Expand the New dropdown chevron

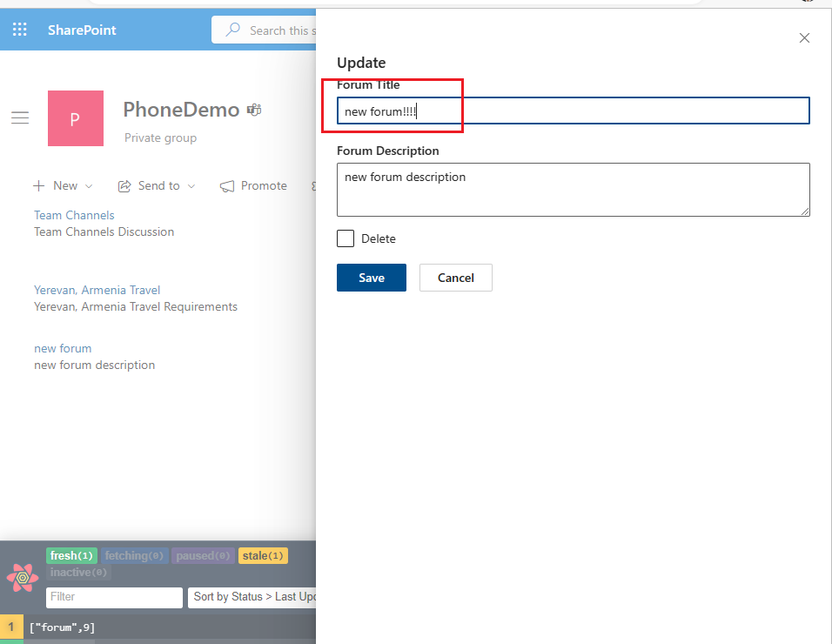click(x=89, y=186)
